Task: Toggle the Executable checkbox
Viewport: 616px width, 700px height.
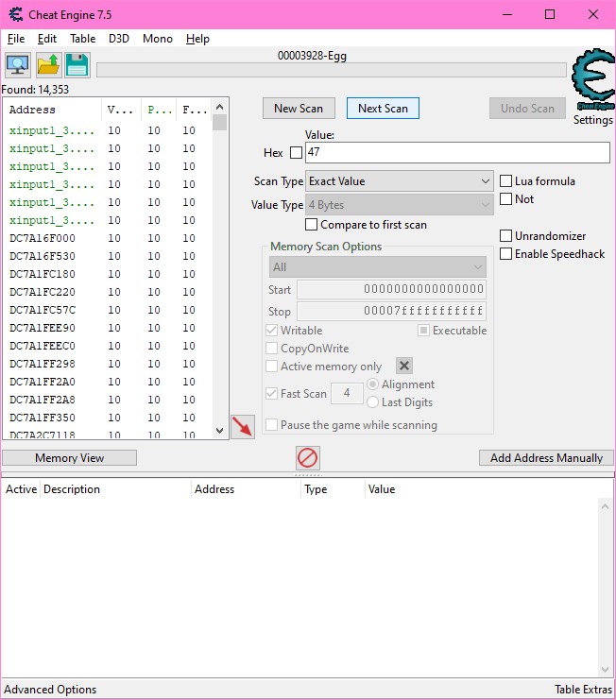Action: coord(423,331)
